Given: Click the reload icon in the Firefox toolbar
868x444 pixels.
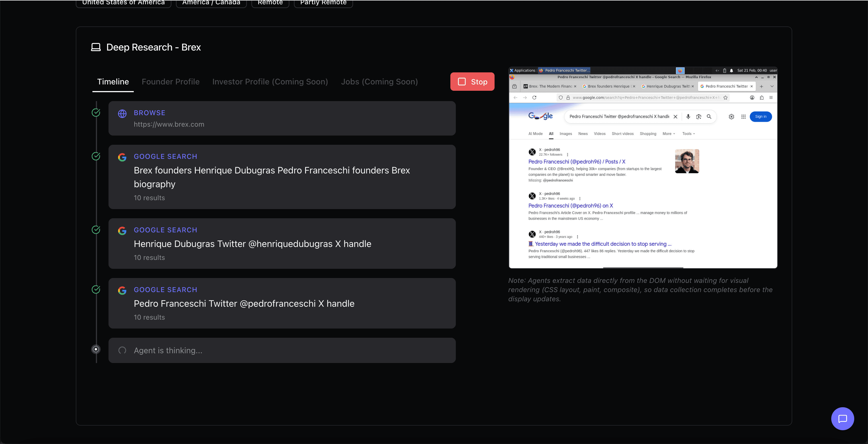Looking at the screenshot, I should [x=534, y=97].
